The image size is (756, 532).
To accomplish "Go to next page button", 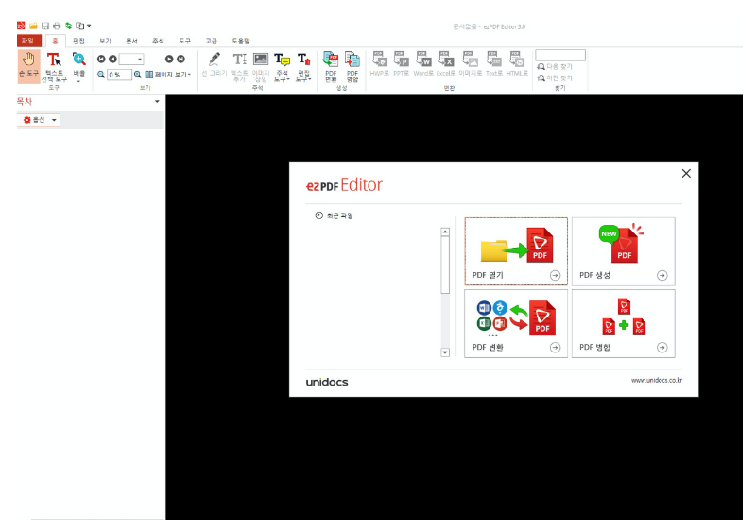I will tap(169, 59).
